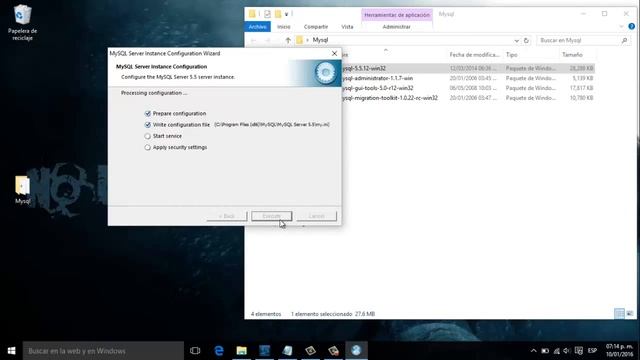Go forward in the Explorer window
The width and height of the screenshot is (640, 360).
tap(268, 40)
